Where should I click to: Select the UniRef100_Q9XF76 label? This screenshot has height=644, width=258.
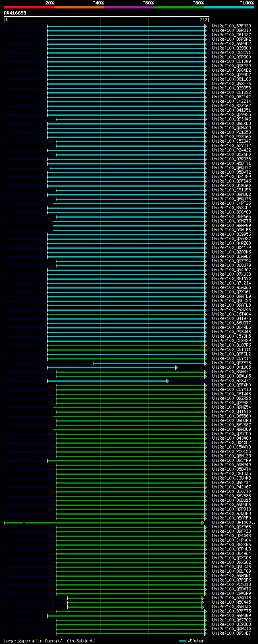[231, 83]
